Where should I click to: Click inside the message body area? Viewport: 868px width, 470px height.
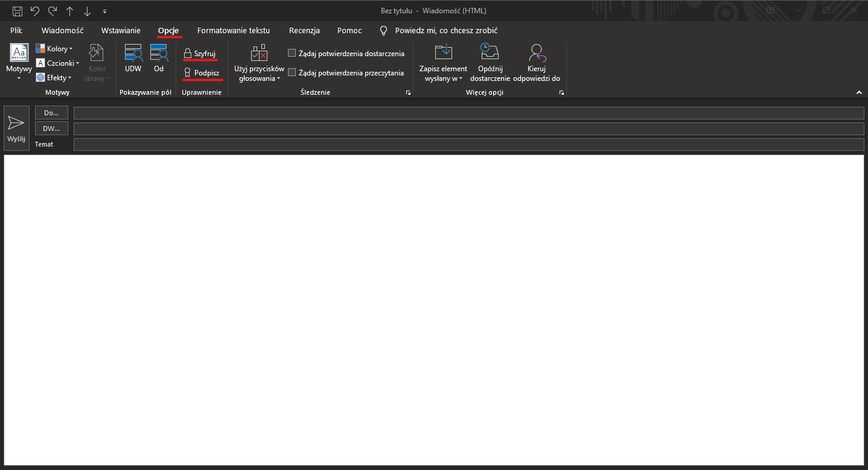click(x=434, y=310)
